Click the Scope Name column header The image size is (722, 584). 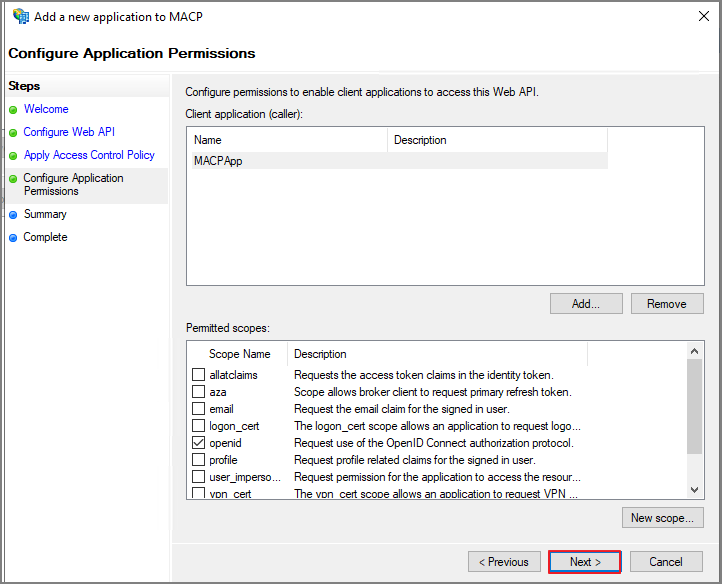tap(239, 354)
